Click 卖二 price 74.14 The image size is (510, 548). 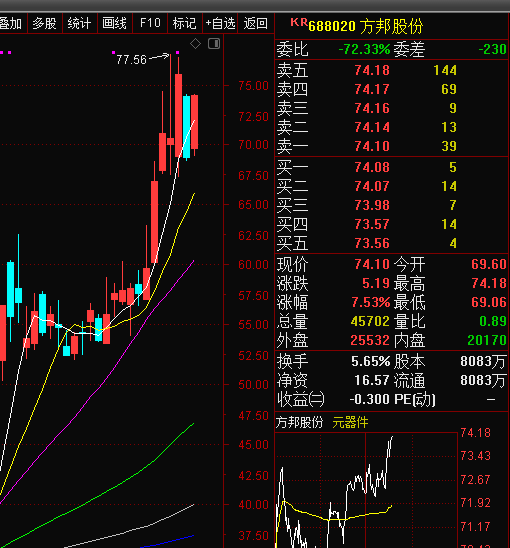click(372, 127)
